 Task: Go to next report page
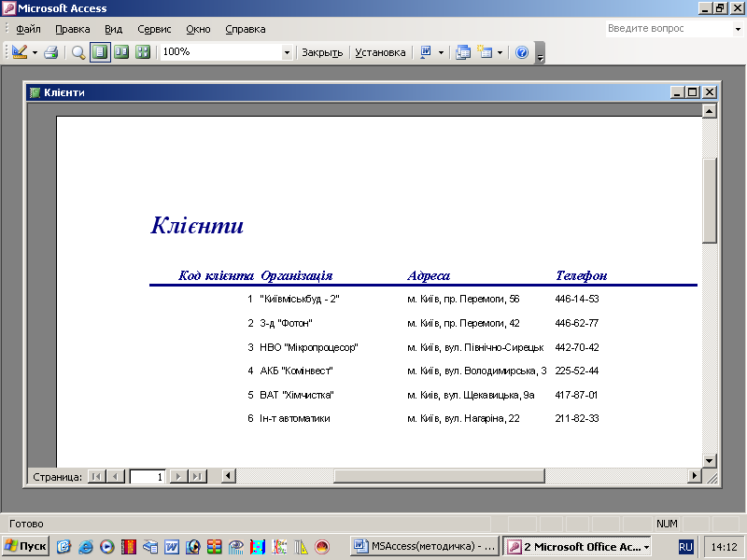click(x=178, y=476)
